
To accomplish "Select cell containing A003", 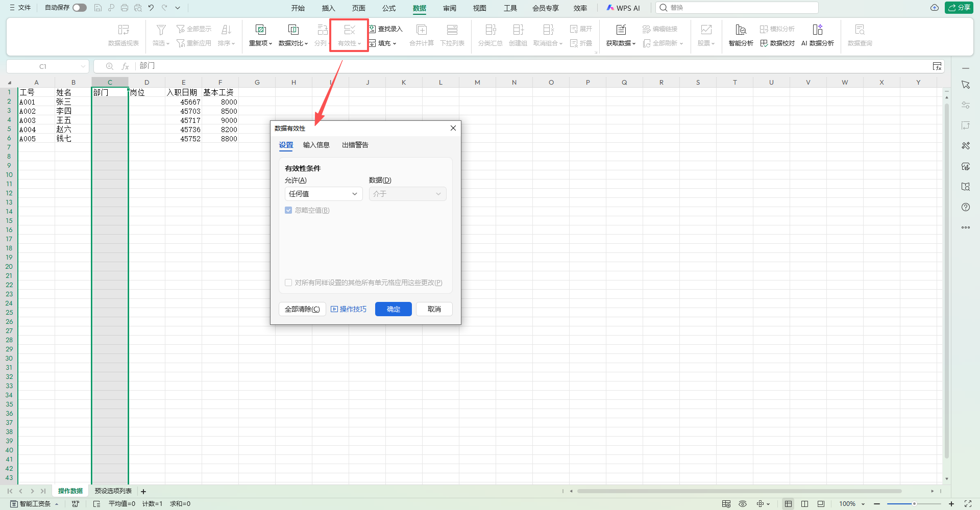I will pyautogui.click(x=36, y=120).
